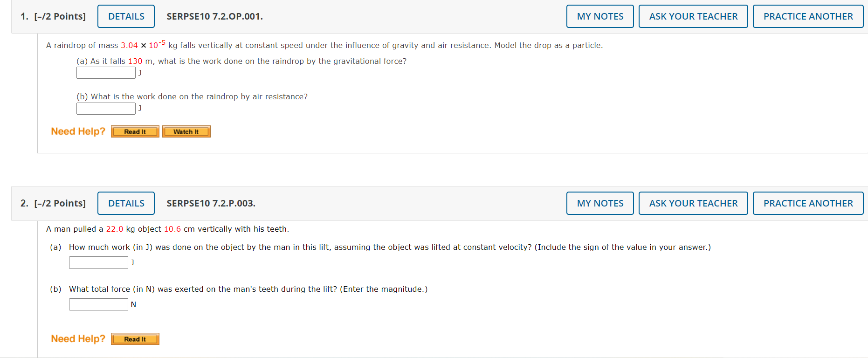Click ASK YOUR TEACHER for question 1

(693, 16)
